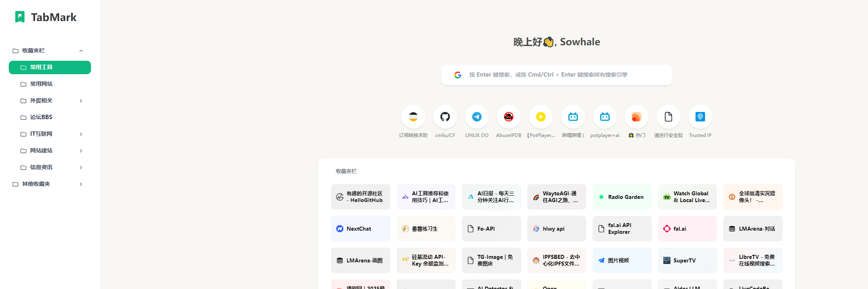
Task: Click the Radio Garden green dot icon
Action: [601, 197]
